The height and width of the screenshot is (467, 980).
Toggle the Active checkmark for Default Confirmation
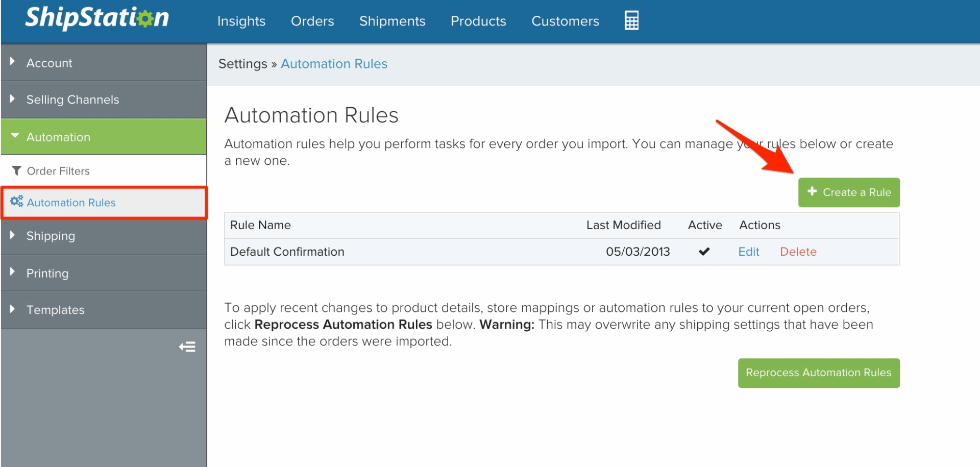pos(704,252)
